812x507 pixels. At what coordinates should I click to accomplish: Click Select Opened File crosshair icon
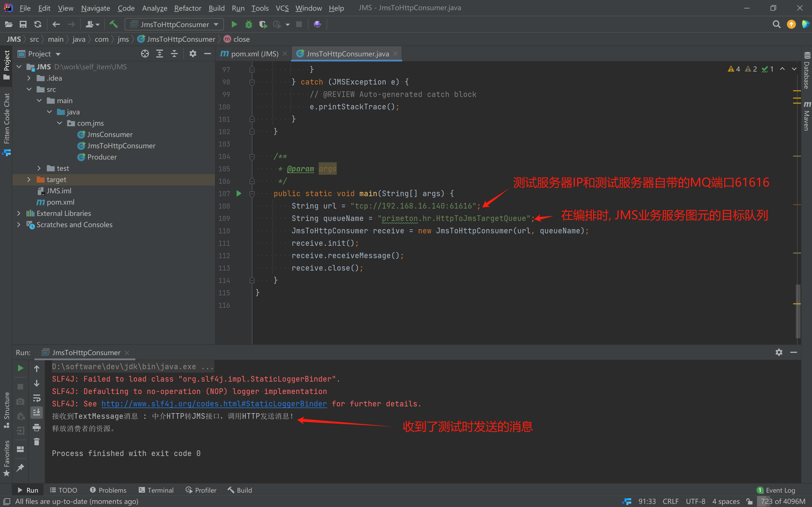point(145,54)
